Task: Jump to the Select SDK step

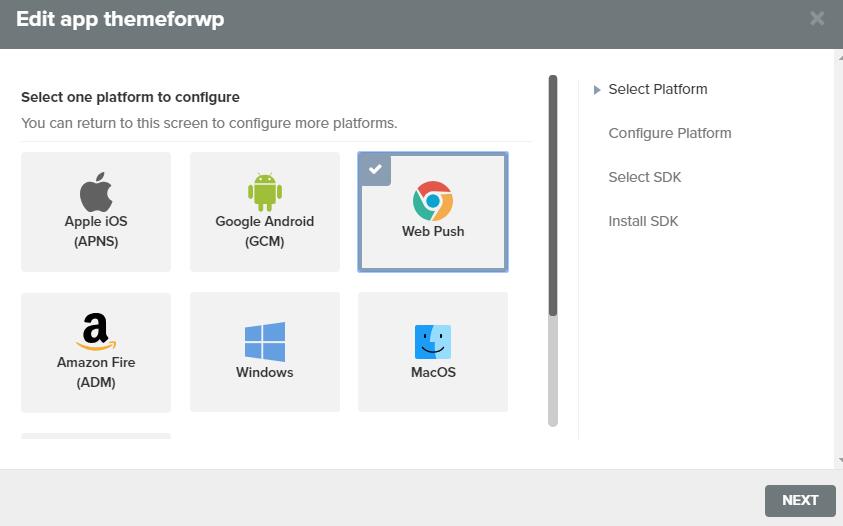Action: [x=644, y=177]
